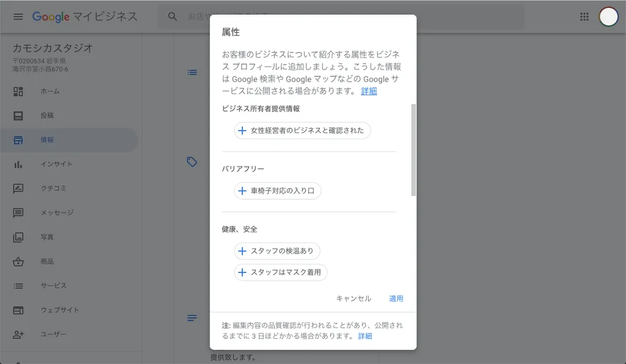This screenshot has width=626, height=364.
Task: Click the blue tag icon behind the dialog
Action: click(x=192, y=162)
